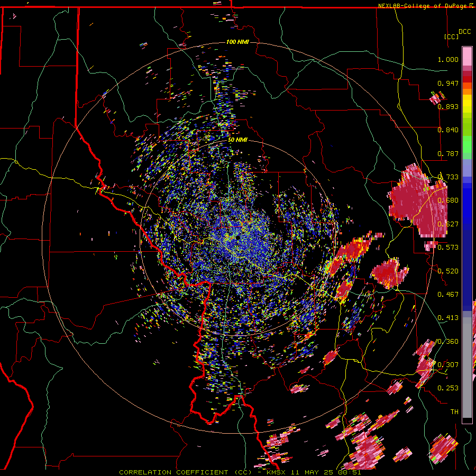The width and height of the screenshot is (476, 476).
Task: Click the 0.413 color scale value
Action: coord(448,317)
